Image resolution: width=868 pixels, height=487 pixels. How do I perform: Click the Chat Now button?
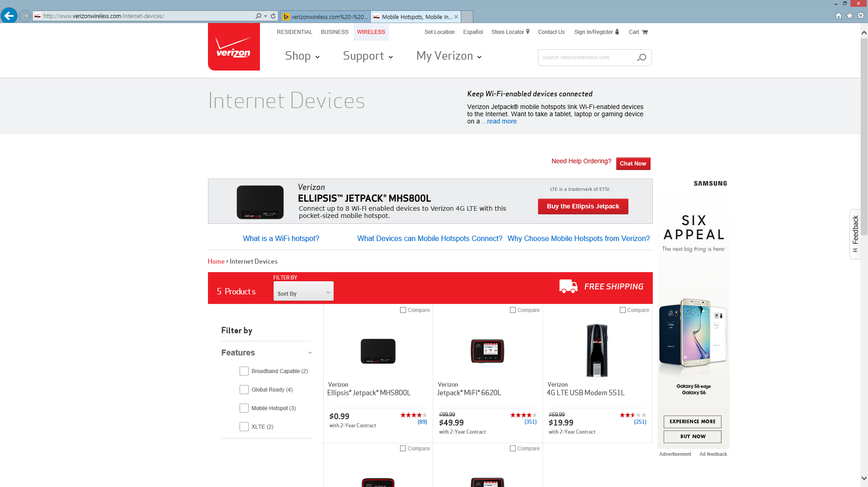coord(633,164)
